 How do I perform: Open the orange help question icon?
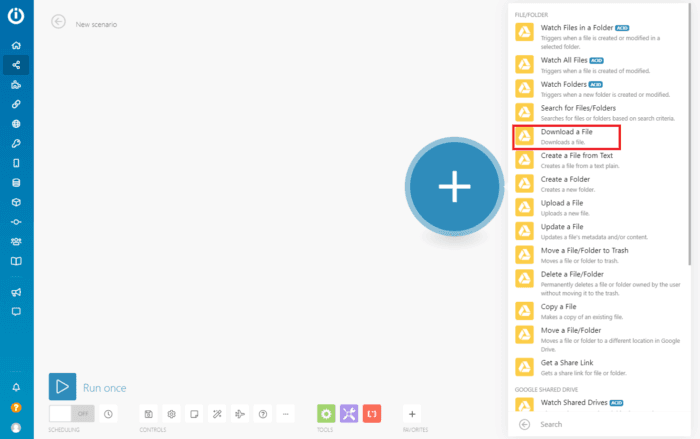coord(16,407)
